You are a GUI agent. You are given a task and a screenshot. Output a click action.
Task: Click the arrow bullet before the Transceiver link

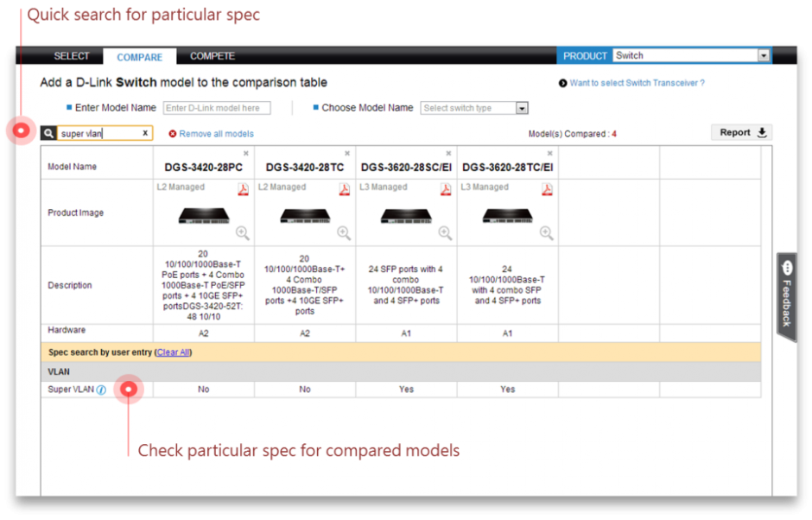563,84
